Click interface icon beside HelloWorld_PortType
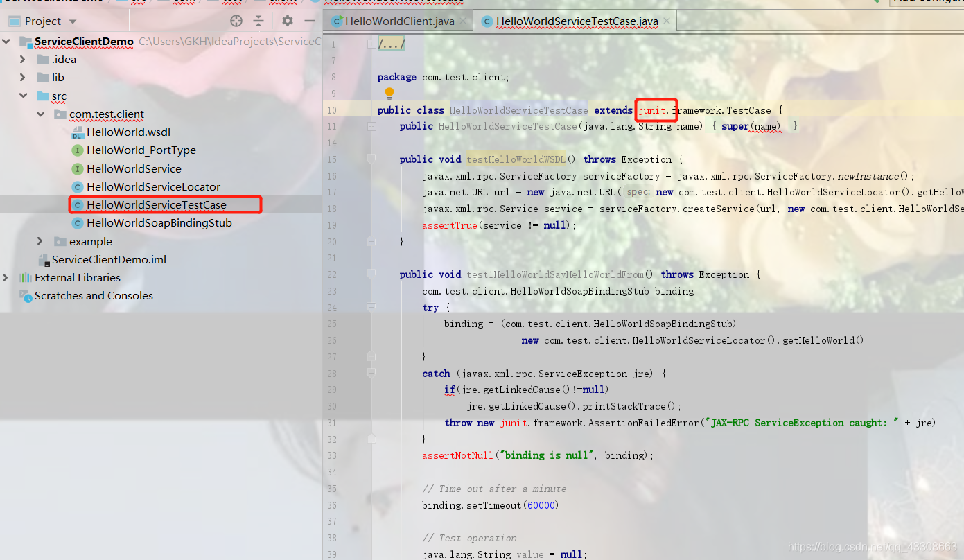The width and height of the screenshot is (964, 560). click(78, 150)
